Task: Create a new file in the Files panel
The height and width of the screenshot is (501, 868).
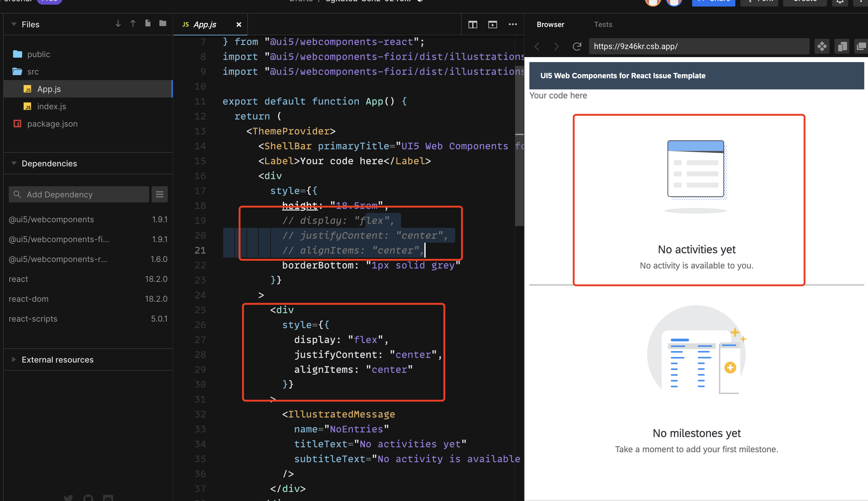Action: coord(148,23)
